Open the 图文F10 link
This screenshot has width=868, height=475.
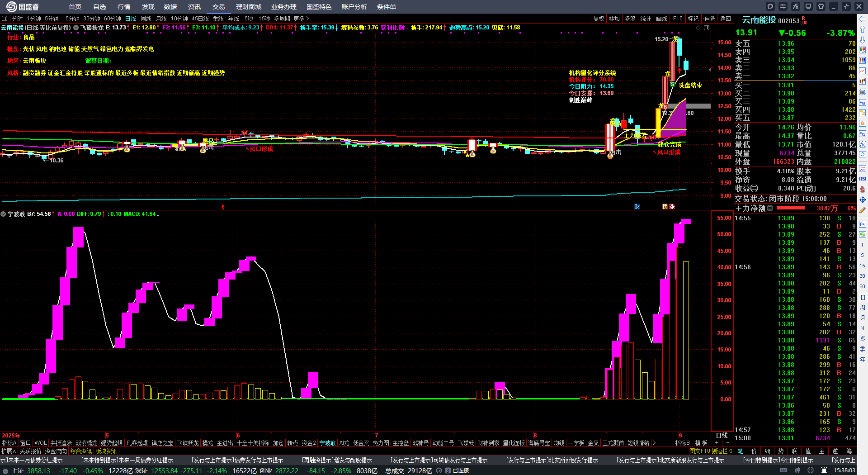click(700, 451)
